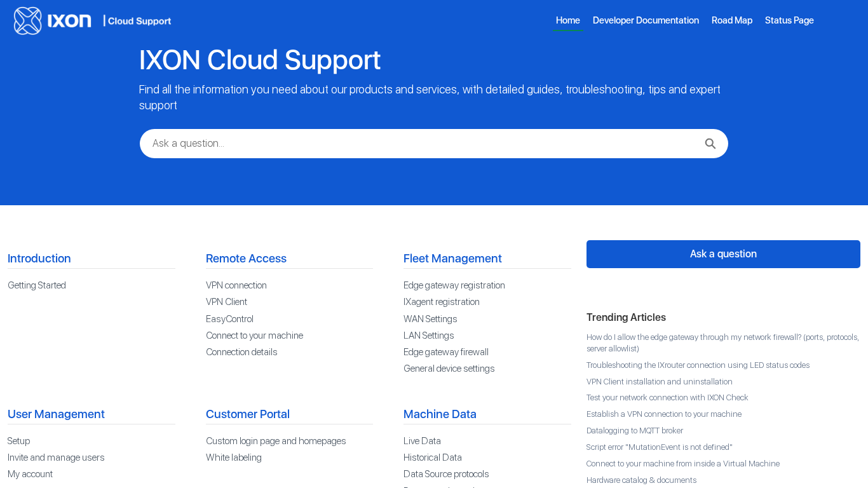Click the IXON logo icon
Image resolution: width=868 pixels, height=488 pixels.
click(28, 21)
